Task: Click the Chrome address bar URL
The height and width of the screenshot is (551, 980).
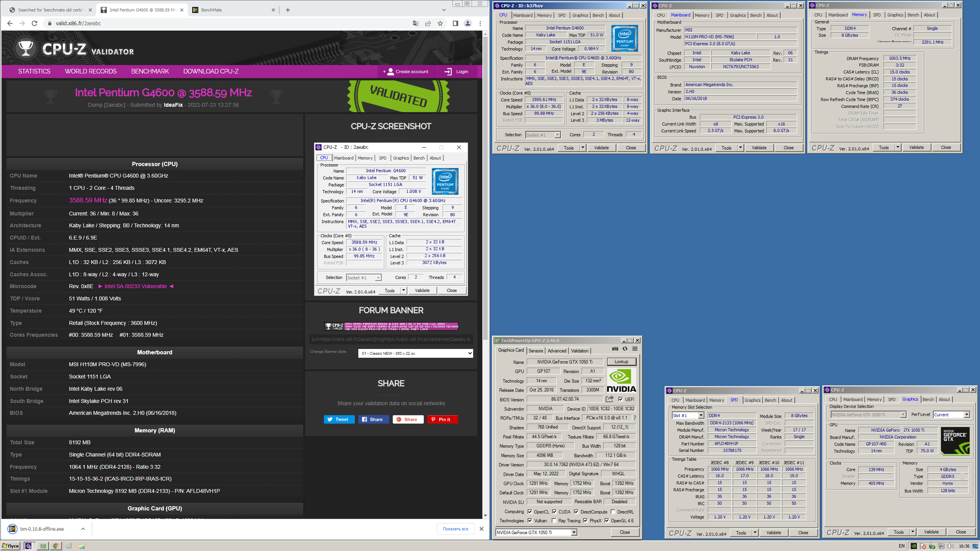Action: pyautogui.click(x=78, y=23)
